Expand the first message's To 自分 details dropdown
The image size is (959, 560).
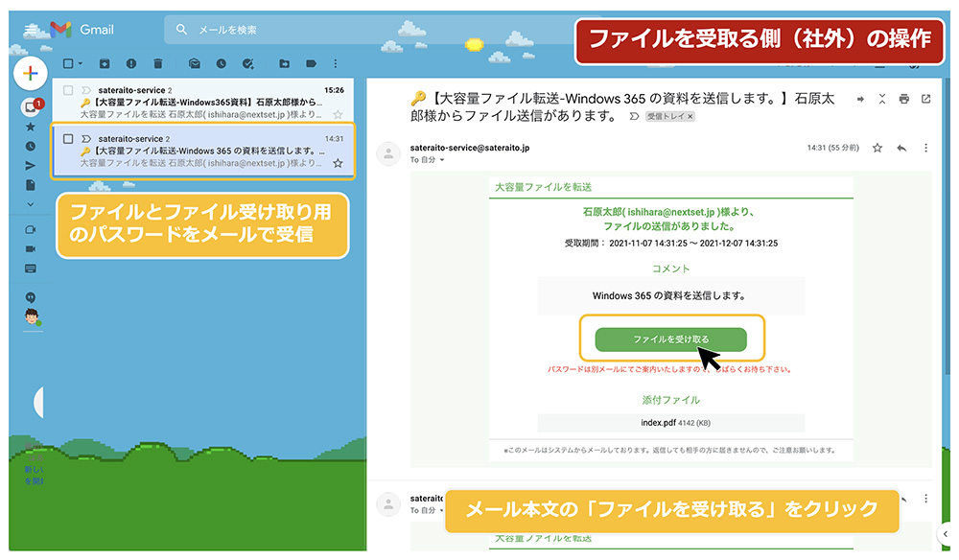[442, 160]
